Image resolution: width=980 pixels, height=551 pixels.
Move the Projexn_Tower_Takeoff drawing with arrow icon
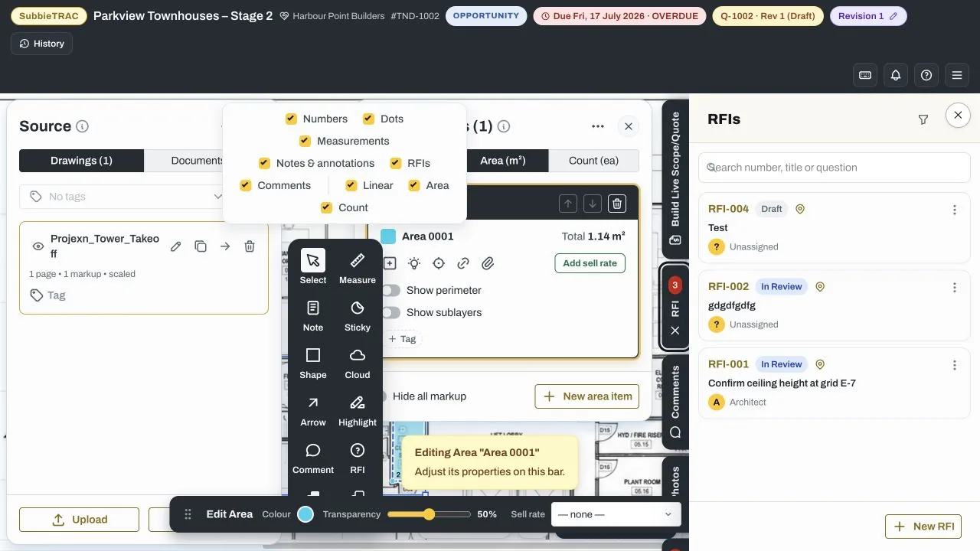point(225,246)
